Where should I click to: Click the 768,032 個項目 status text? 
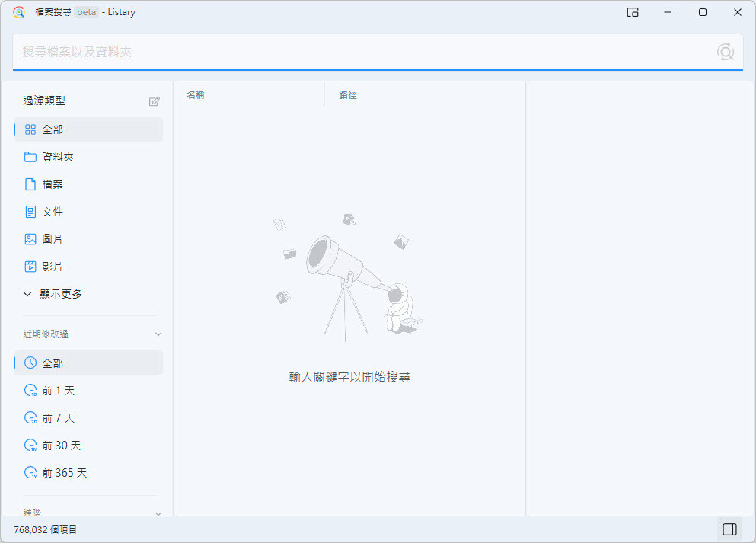pos(46,529)
